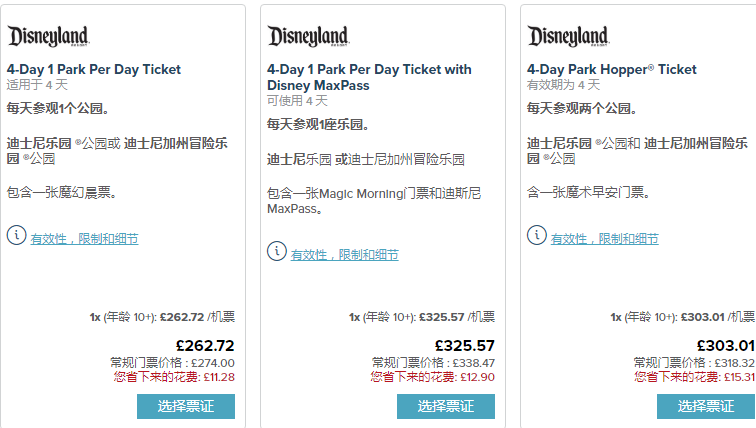
Task: Click the Disneyland logo on the MaxPass ticket card
Action: tap(308, 37)
